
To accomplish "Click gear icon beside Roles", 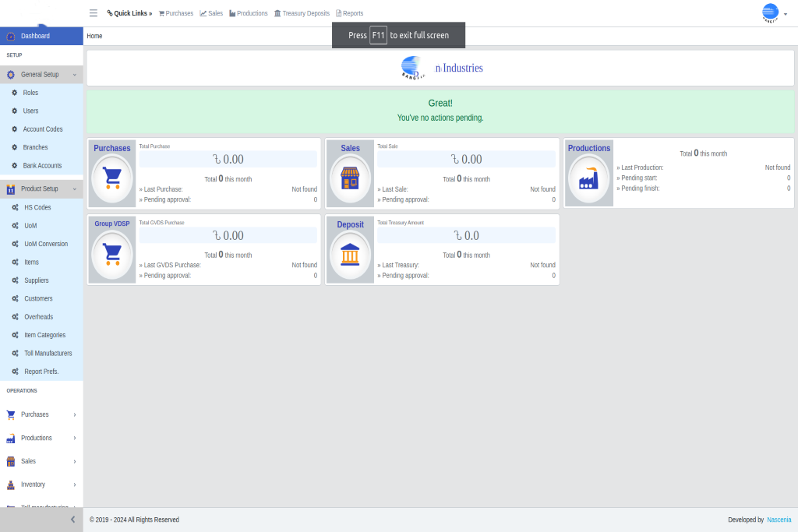I will pyautogui.click(x=14, y=93).
